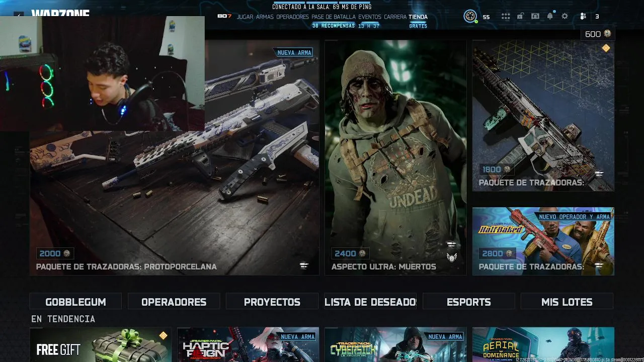
Task: Open the grid launcher menu icon
Action: [506, 17]
